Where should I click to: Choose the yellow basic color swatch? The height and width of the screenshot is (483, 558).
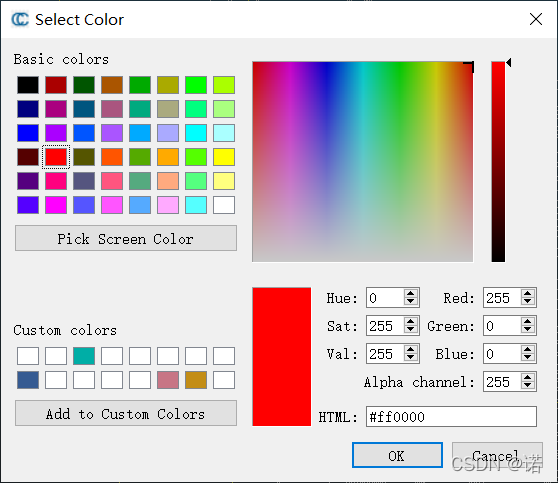pos(224,157)
